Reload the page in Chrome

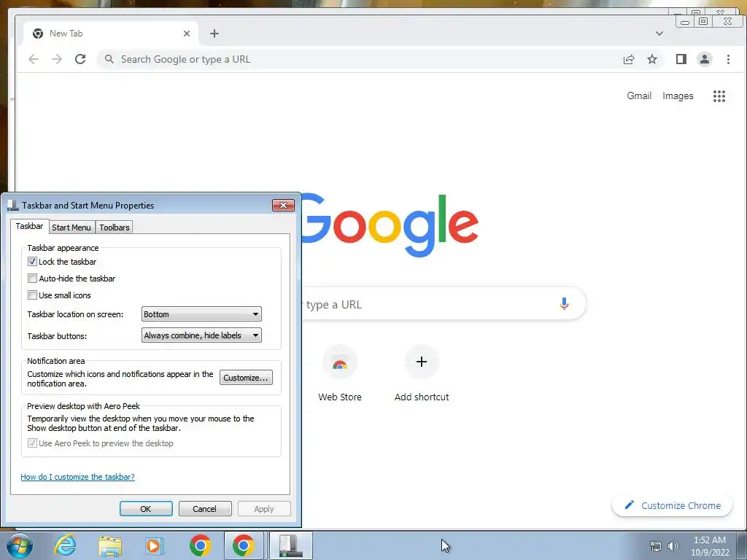80,59
